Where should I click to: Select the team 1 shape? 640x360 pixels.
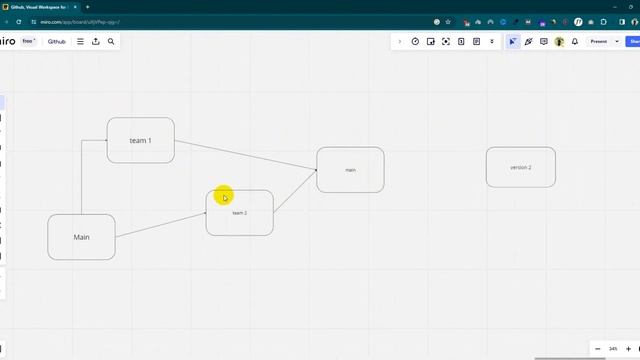141,140
